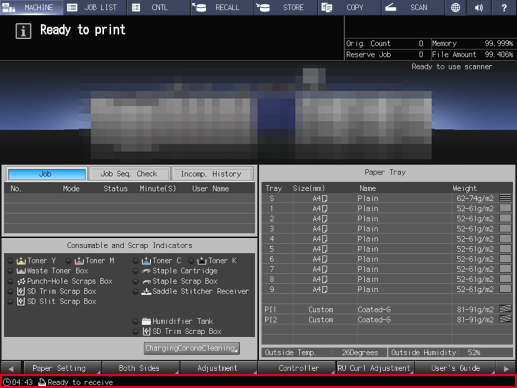The width and height of the screenshot is (517, 388).
Task: Click the Punch-Hole Scraps Box indicator light
Action: 10,281
